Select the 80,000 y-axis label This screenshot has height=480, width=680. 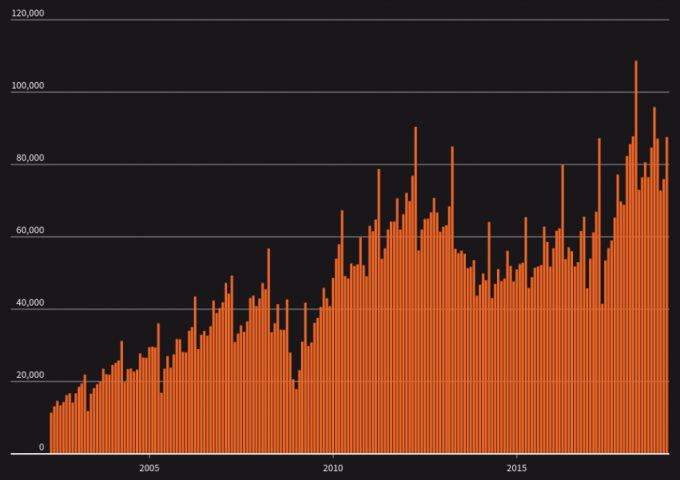coord(30,158)
